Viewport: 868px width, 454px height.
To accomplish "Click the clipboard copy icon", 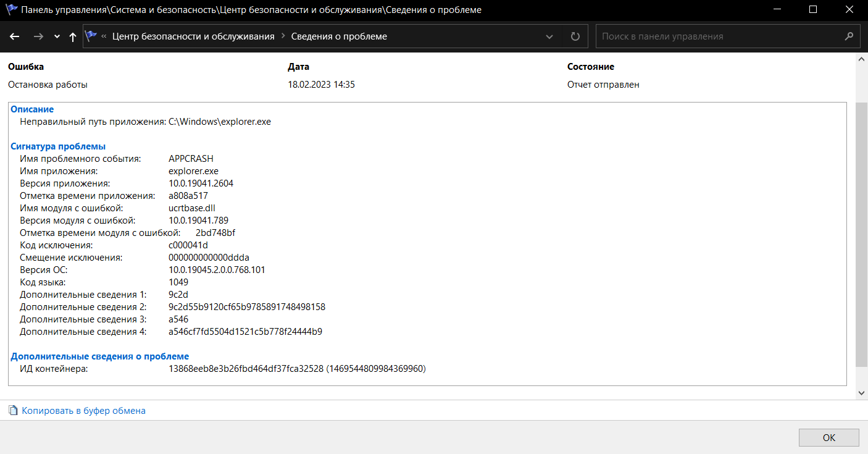I will 13,410.
